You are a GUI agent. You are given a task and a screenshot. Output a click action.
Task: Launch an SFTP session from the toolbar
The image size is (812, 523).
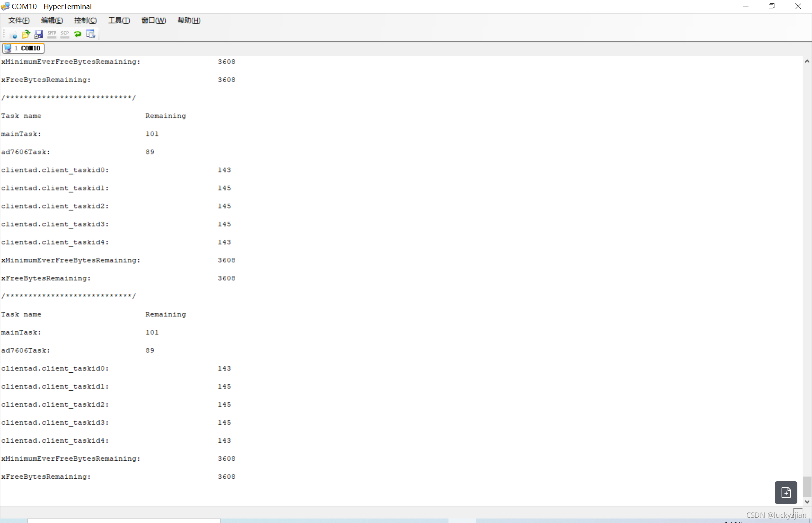click(x=52, y=34)
